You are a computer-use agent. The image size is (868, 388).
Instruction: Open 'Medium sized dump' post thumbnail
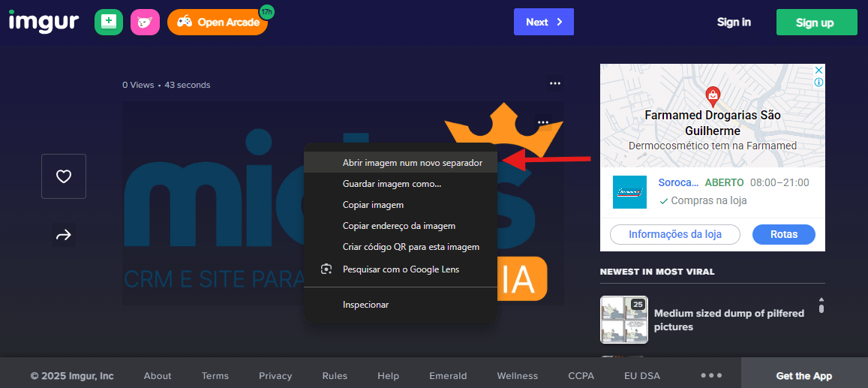coord(623,320)
